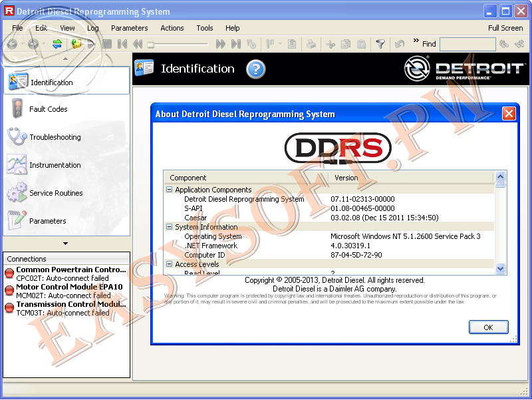The height and width of the screenshot is (400, 532).
Task: Click the back navigation arrow in toolbar
Action: coord(12,44)
